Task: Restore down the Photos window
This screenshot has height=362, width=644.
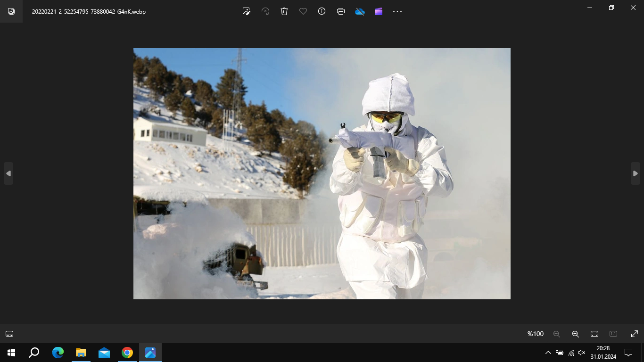Action: click(x=611, y=8)
